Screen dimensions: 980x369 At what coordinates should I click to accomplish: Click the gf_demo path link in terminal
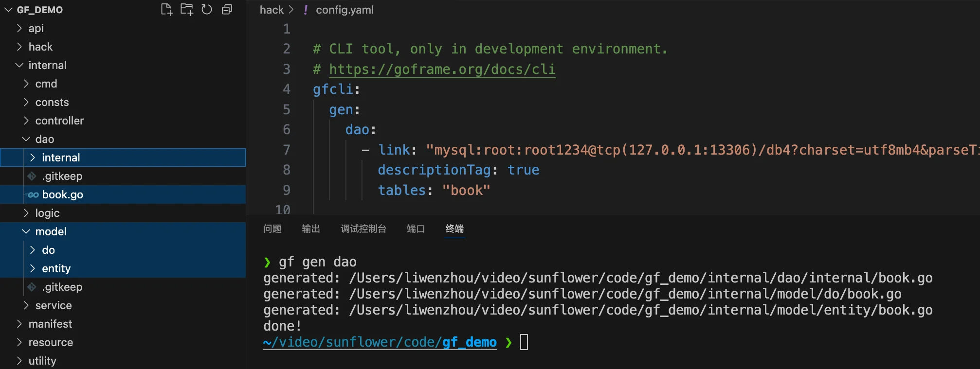tap(469, 342)
